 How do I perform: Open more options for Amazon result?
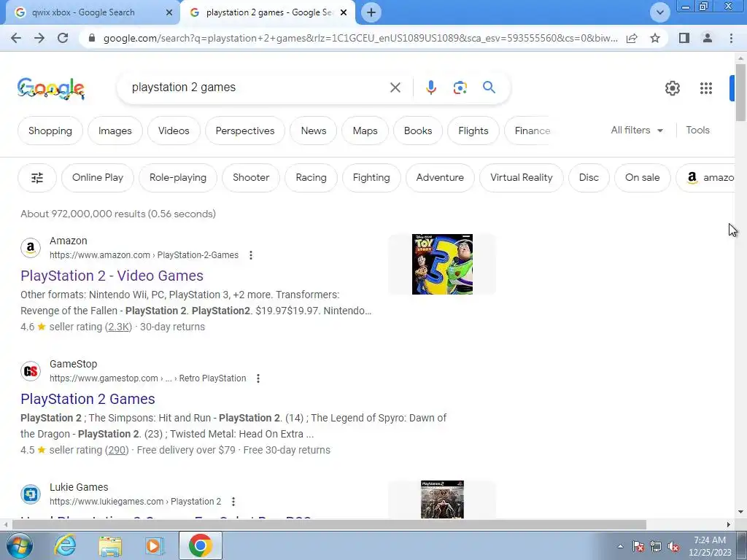251,255
